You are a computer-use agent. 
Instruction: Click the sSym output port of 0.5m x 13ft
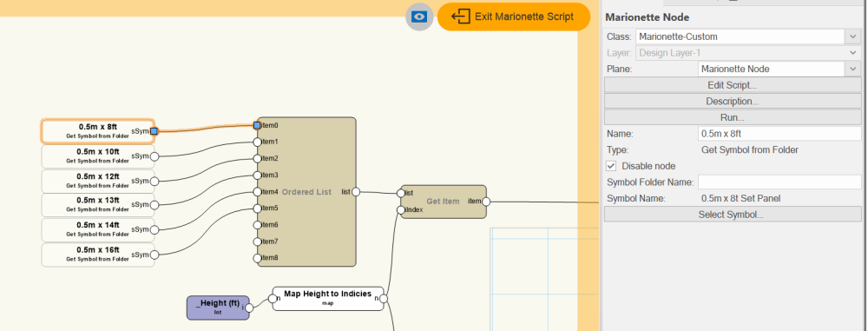(155, 205)
